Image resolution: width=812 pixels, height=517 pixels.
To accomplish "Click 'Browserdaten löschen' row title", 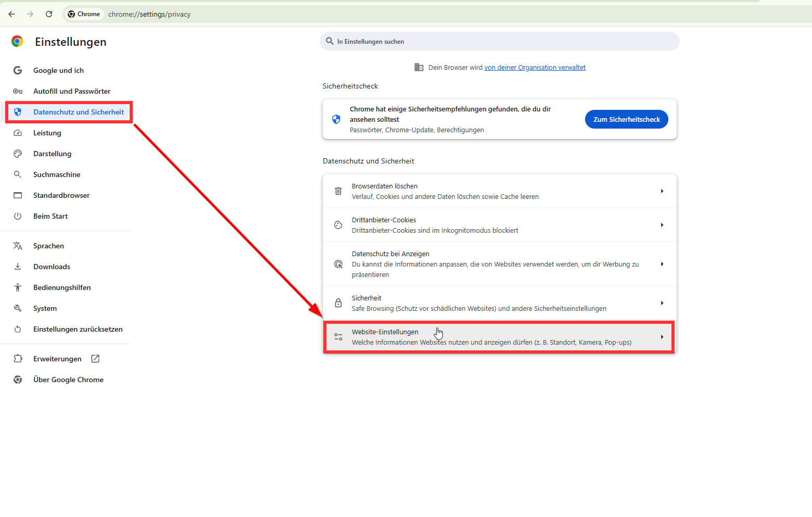I will [385, 186].
